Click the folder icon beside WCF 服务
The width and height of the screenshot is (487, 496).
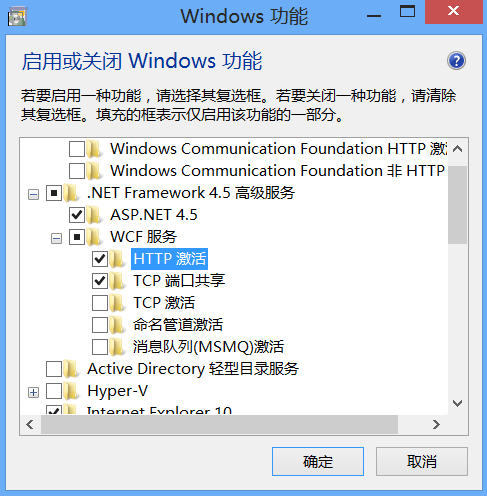pos(94,237)
